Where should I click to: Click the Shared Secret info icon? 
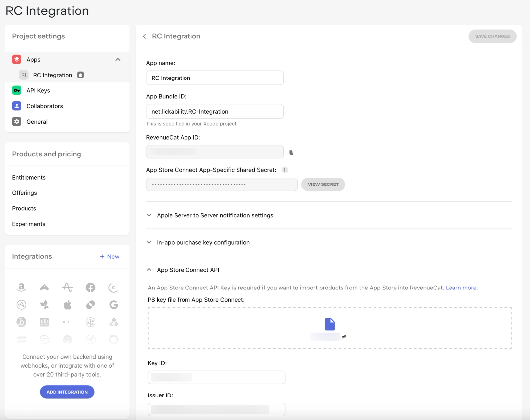285,170
